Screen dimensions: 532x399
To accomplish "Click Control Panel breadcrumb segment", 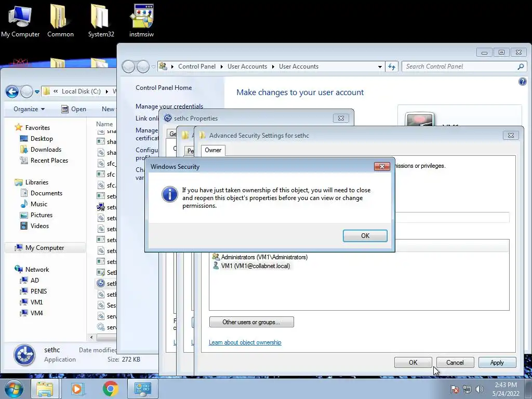I will pos(197,66).
